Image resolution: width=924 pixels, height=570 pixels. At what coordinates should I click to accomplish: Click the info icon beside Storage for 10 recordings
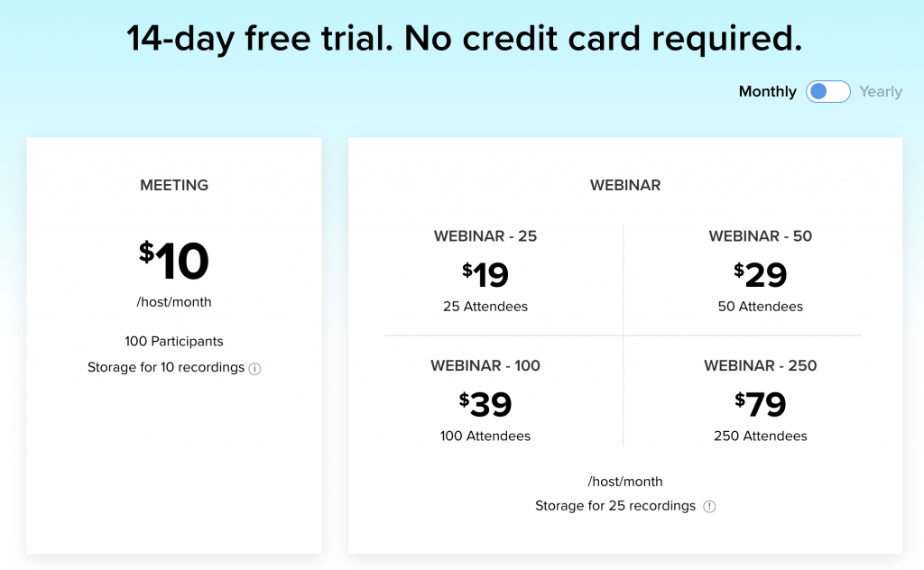click(x=254, y=369)
